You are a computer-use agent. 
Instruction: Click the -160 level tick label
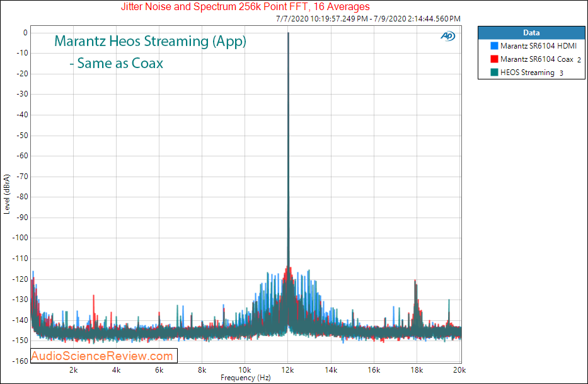tap(20, 361)
